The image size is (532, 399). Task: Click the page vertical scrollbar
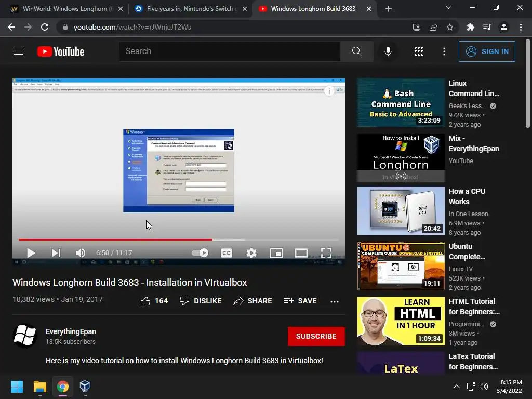click(x=528, y=84)
